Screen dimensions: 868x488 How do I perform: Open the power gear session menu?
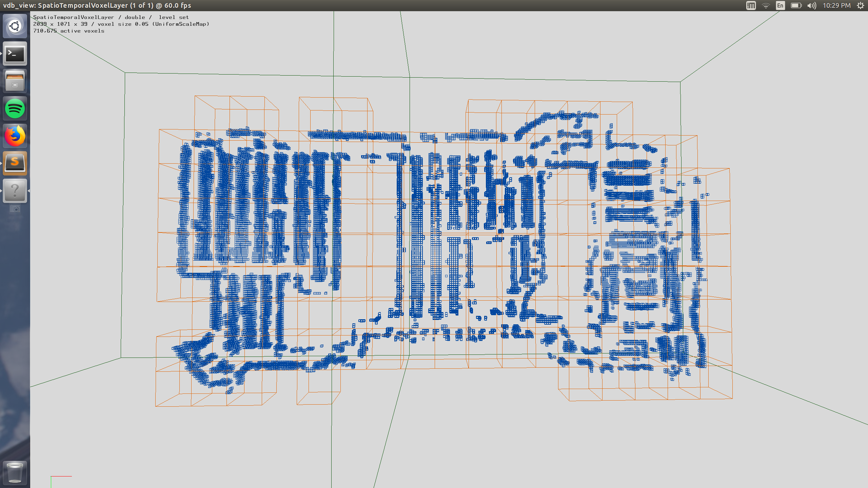tap(860, 5)
